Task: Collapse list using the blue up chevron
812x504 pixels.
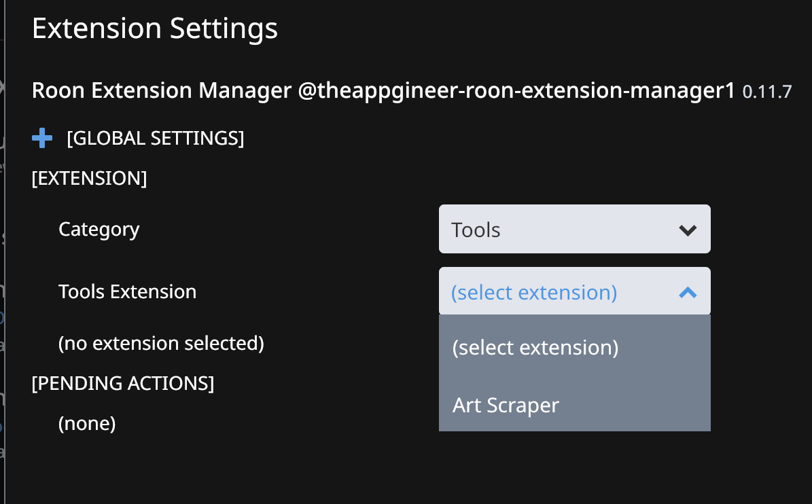Action: point(687,292)
